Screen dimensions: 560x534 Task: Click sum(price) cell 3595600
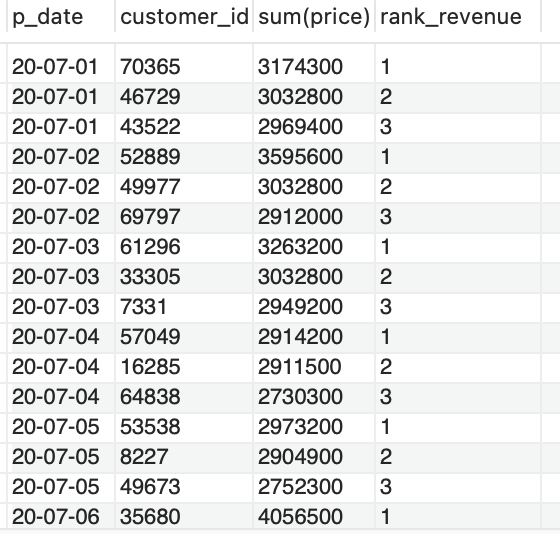(x=314, y=157)
